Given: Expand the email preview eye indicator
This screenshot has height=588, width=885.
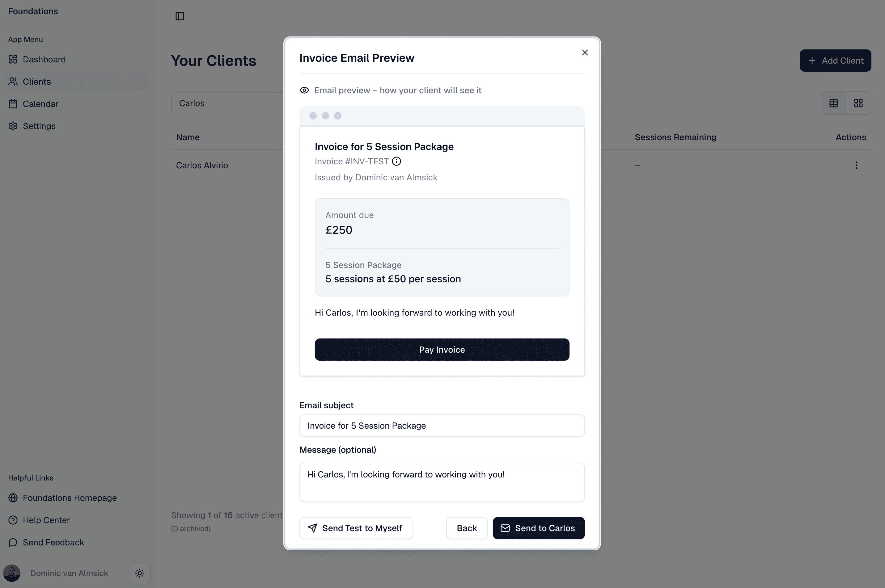Looking at the screenshot, I should (304, 90).
